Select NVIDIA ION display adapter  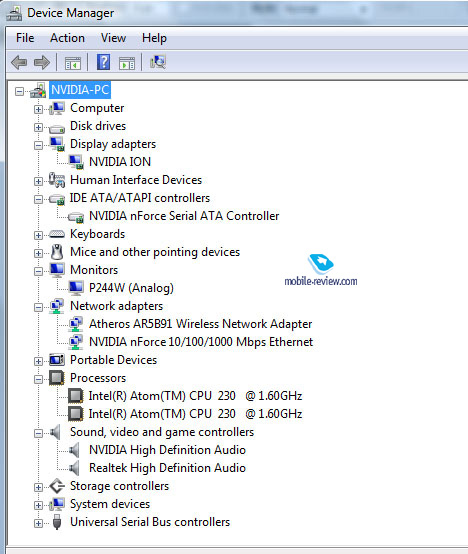120,162
